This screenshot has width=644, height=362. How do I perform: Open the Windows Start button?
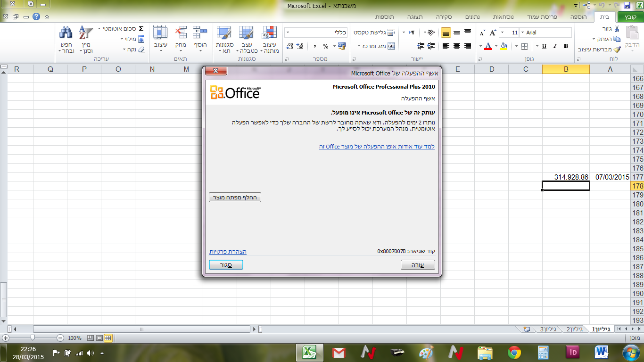(x=631, y=353)
